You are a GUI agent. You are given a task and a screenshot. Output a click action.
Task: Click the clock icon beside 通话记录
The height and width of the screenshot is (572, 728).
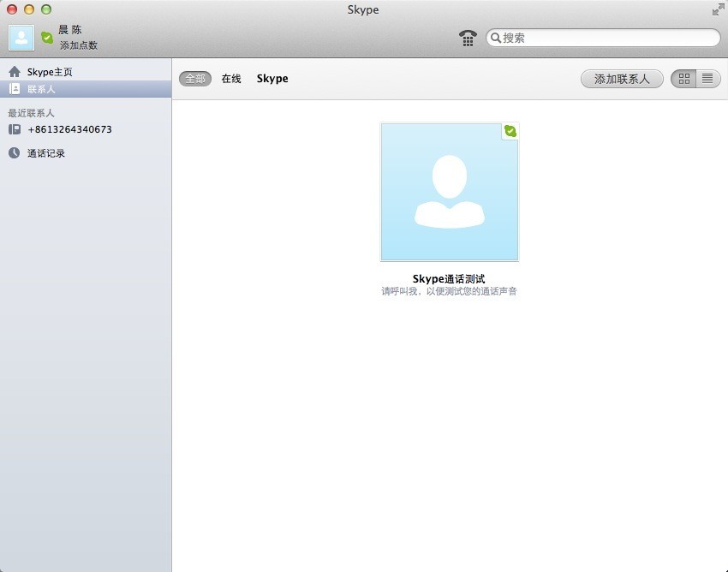pos(15,152)
